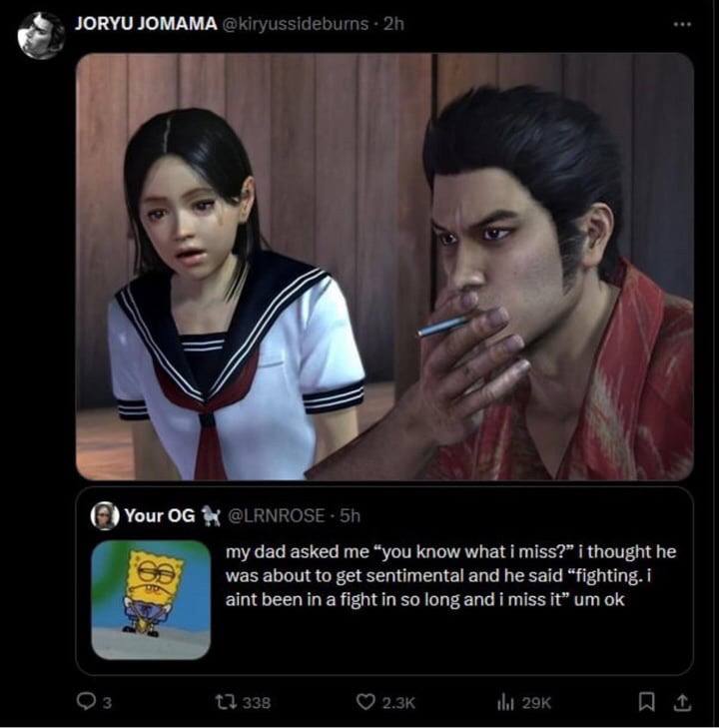The image size is (719, 728).
Task: Open the reply icon with 3 comments
Action: (86, 701)
